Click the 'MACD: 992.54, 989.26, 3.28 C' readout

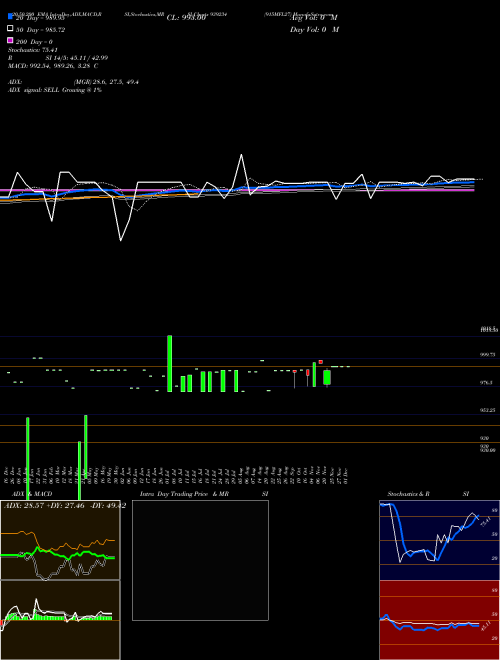click(x=53, y=66)
